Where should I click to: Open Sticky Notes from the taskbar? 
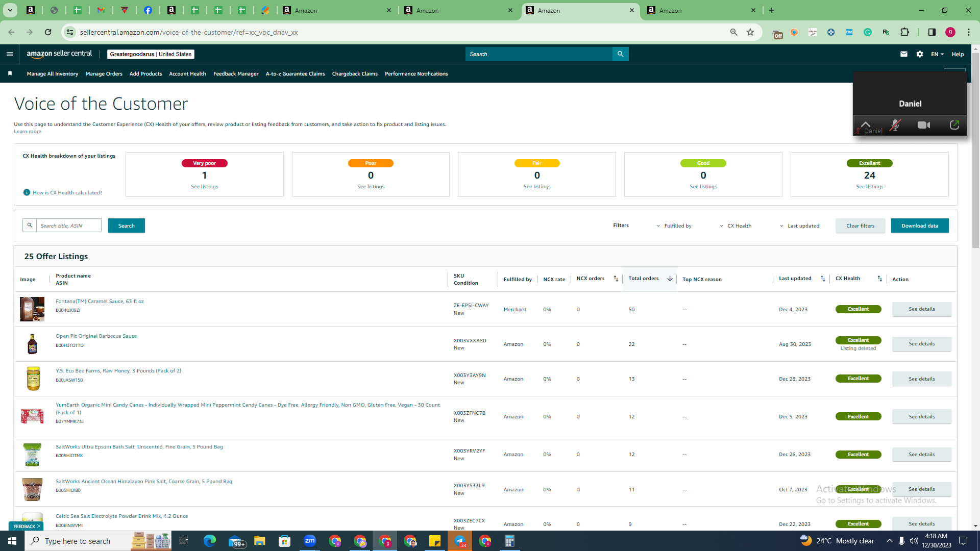435,541
